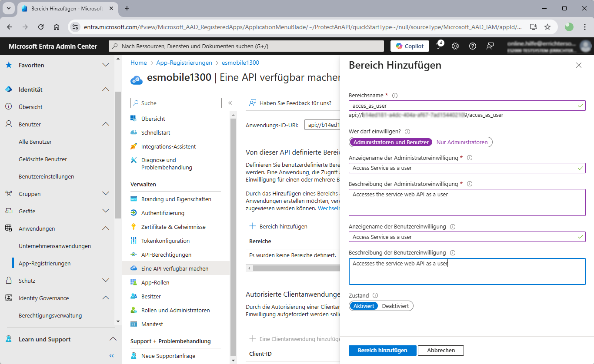594x364 pixels.
Task: Collapse app menu with double chevron
Action: click(x=230, y=103)
